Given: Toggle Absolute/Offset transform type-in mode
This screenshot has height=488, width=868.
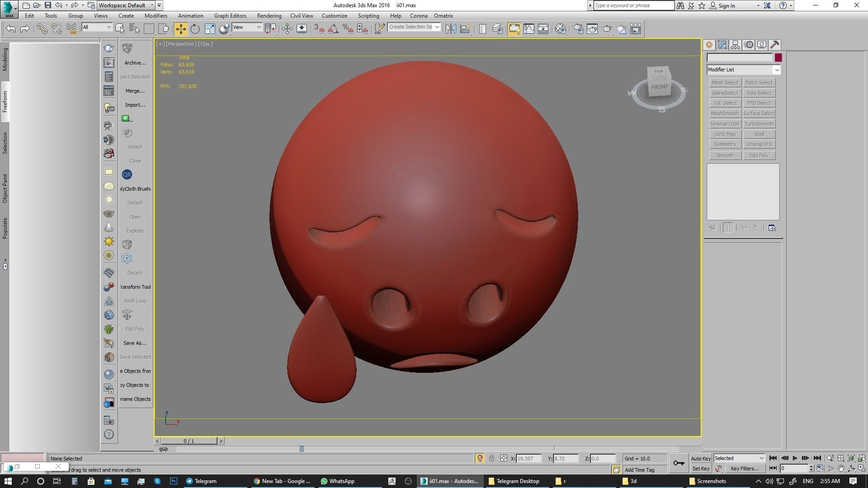Looking at the screenshot, I should pyautogui.click(x=504, y=458).
